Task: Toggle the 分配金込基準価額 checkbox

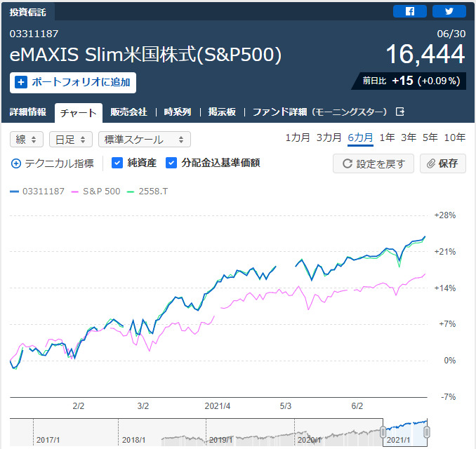Action: point(171,163)
